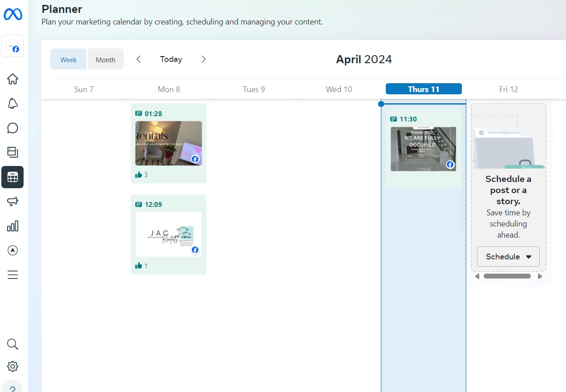Click the Search magnifier icon in sidebar
This screenshot has height=392, width=566.
(x=13, y=344)
